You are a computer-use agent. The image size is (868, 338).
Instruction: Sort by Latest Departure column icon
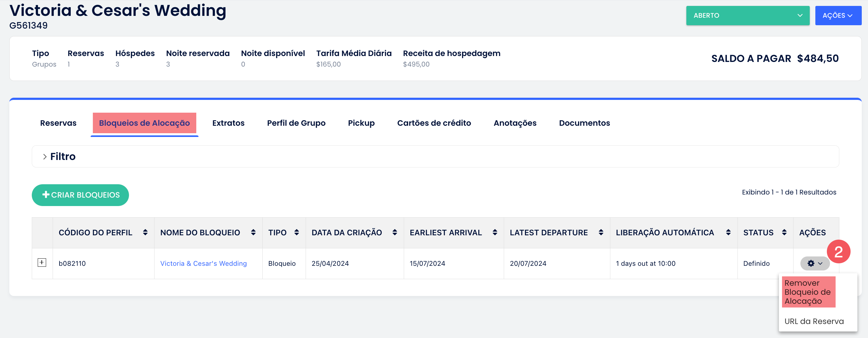click(x=601, y=232)
